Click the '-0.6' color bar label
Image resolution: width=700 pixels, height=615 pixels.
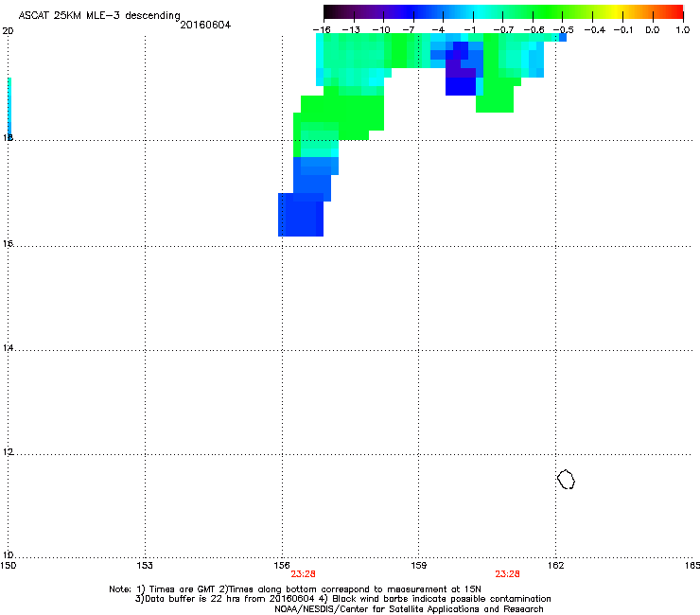[x=534, y=30]
